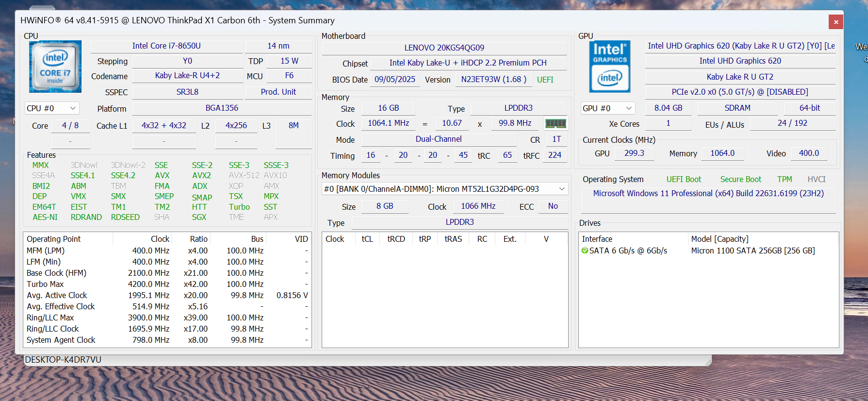Click the UEFI Boot indicator
Screen dimensions: 868x401
pos(684,180)
